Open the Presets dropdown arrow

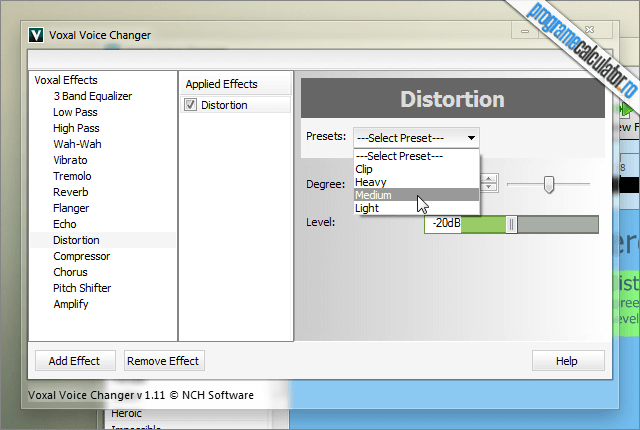pos(471,138)
